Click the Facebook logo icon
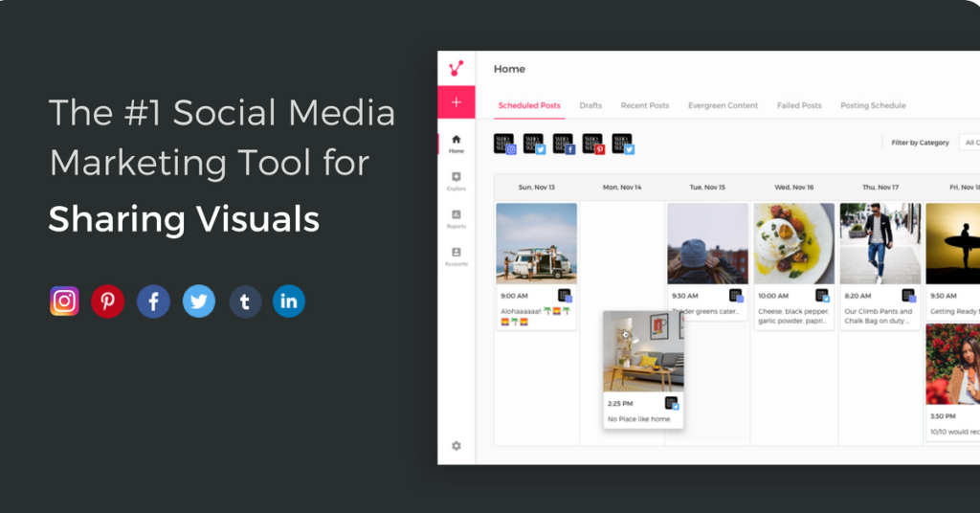 click(x=153, y=301)
